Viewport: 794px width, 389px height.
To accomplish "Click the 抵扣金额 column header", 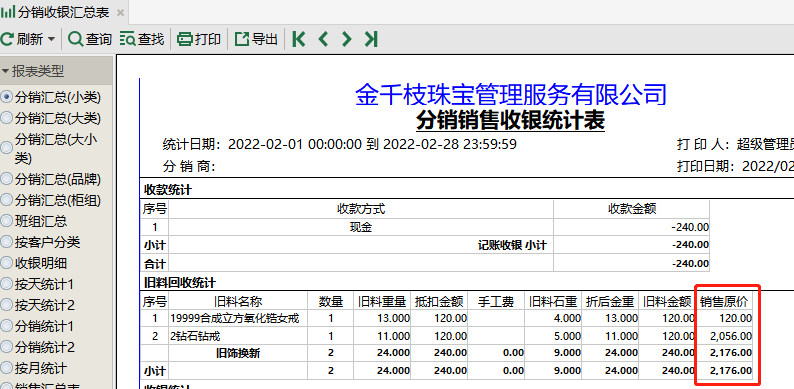I will 439,302.
